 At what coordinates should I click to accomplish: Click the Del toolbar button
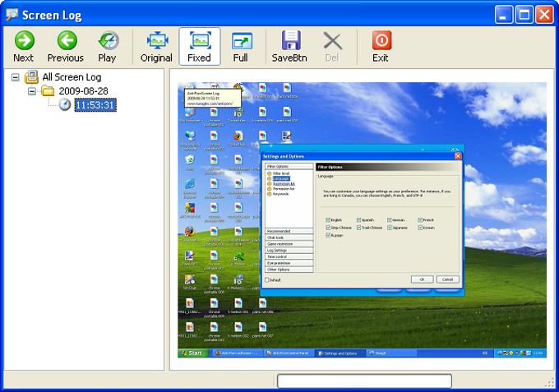(332, 47)
